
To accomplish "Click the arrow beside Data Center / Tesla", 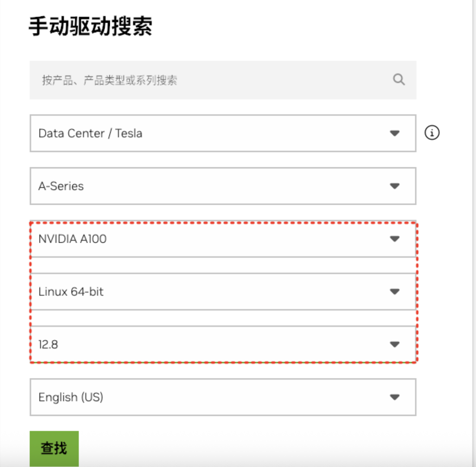I will pos(395,133).
